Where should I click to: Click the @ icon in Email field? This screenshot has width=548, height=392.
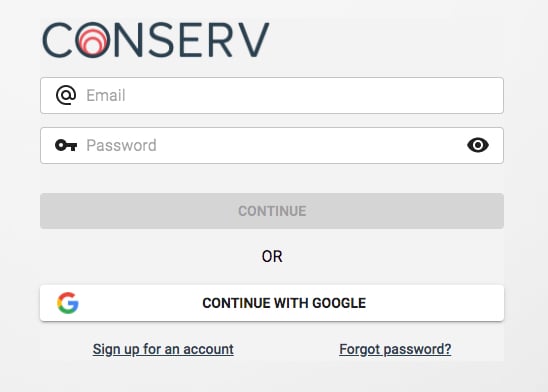tap(66, 95)
